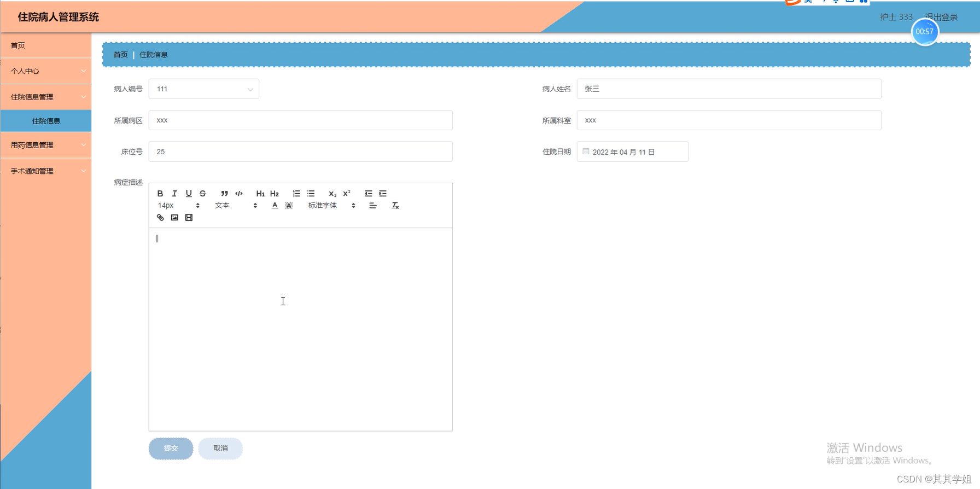The width and height of the screenshot is (980, 489).
Task: Clear text formatting in editor
Action: 395,206
